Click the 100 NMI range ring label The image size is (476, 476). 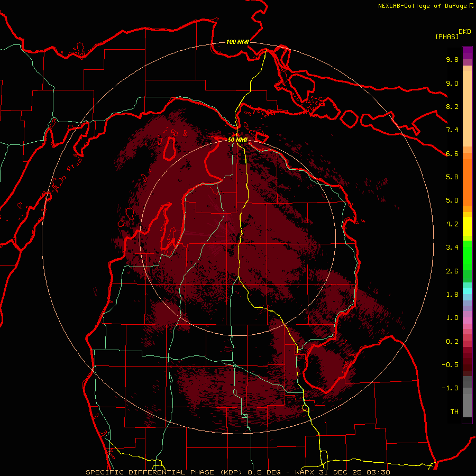tap(237, 42)
